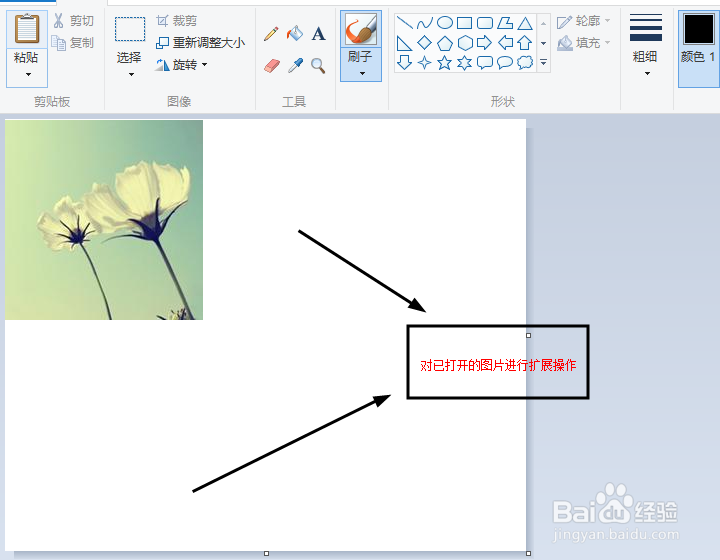The image size is (720, 560).
Task: Select the black Color 1 swatch
Action: 698,28
